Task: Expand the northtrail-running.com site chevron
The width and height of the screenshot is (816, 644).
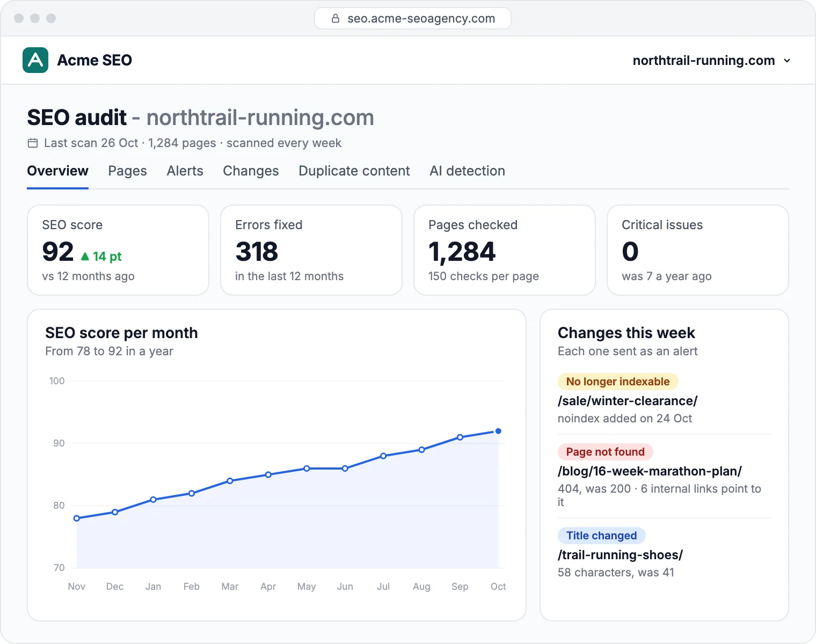Action: click(787, 61)
